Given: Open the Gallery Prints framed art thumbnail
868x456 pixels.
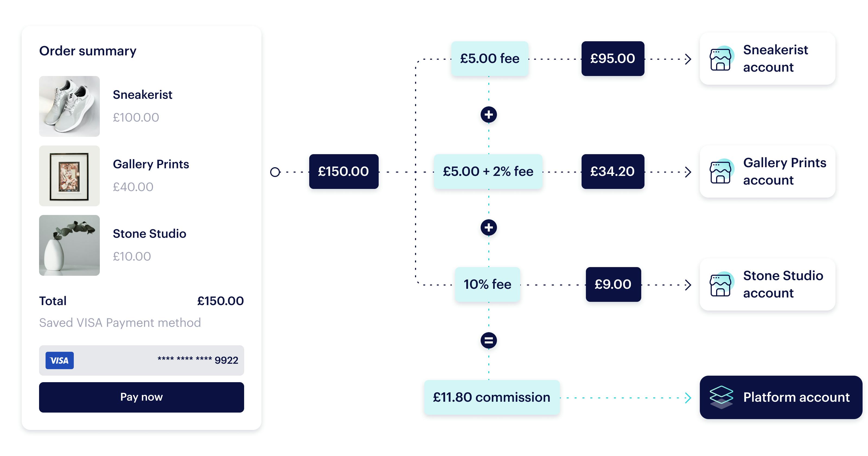Looking at the screenshot, I should click(x=69, y=176).
